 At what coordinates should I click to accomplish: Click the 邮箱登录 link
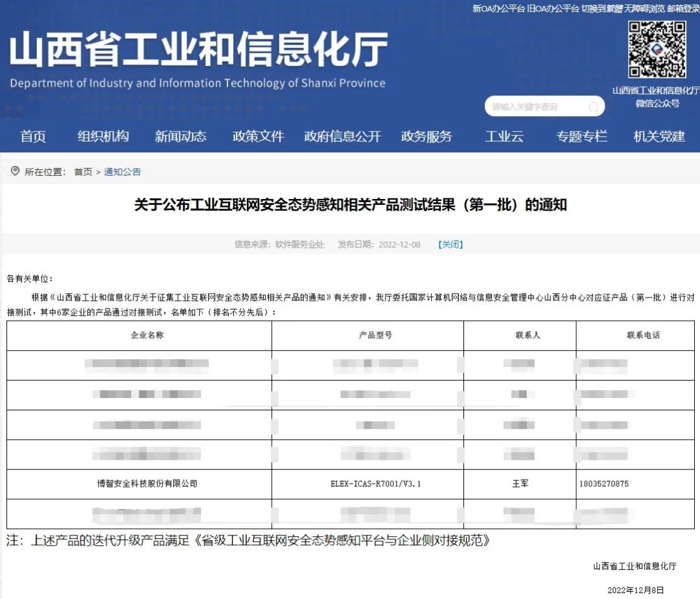click(x=684, y=8)
